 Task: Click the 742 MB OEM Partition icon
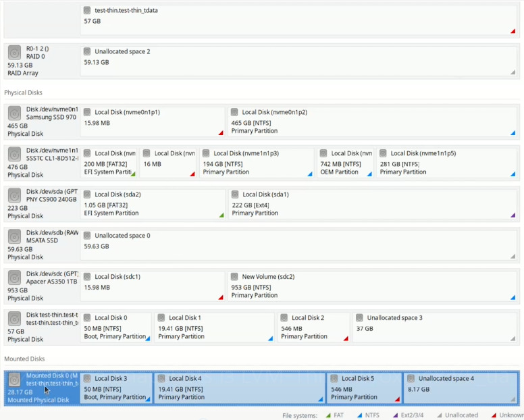point(323,153)
